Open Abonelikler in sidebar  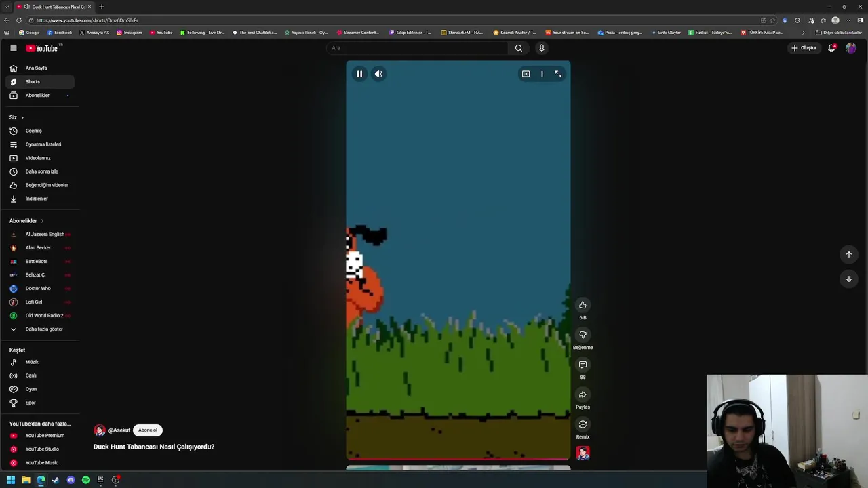[x=40, y=95]
